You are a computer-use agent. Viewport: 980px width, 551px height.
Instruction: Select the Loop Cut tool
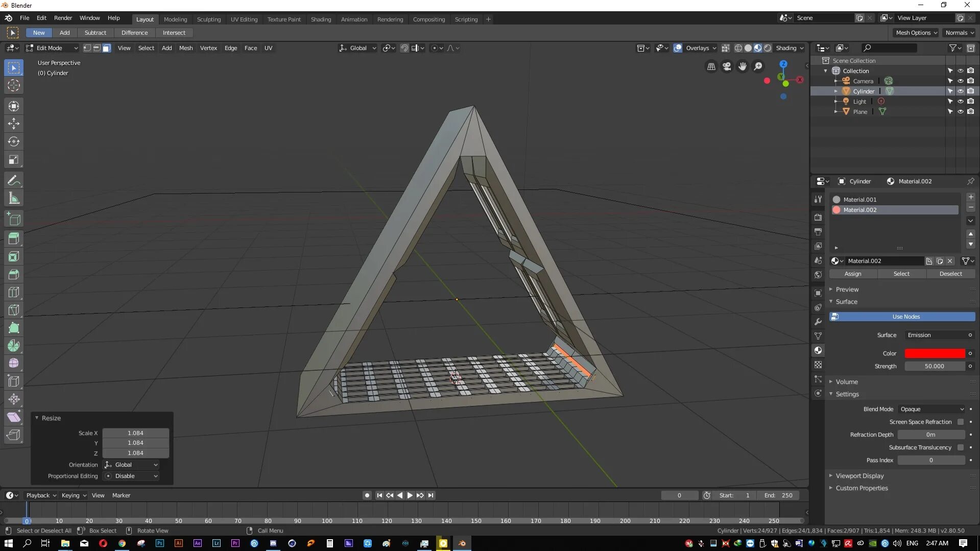click(14, 292)
